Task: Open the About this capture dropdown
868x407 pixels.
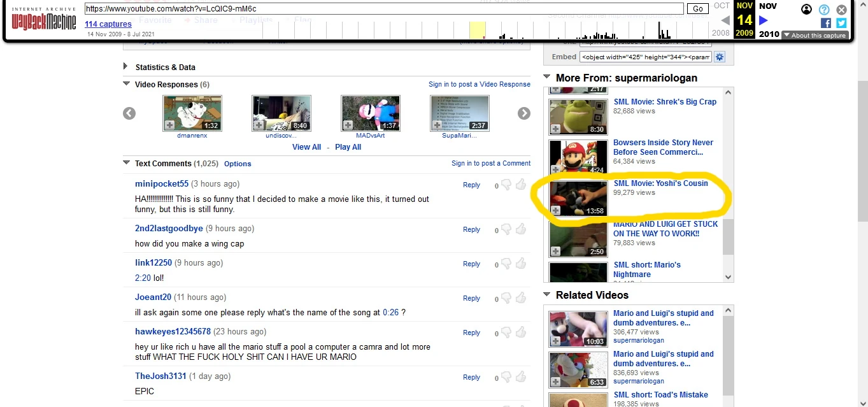Action: pyautogui.click(x=815, y=36)
